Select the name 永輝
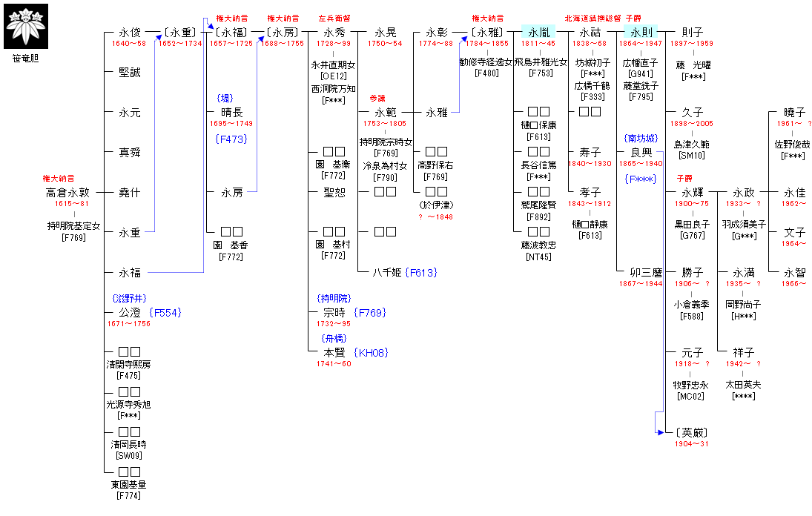 point(692,193)
